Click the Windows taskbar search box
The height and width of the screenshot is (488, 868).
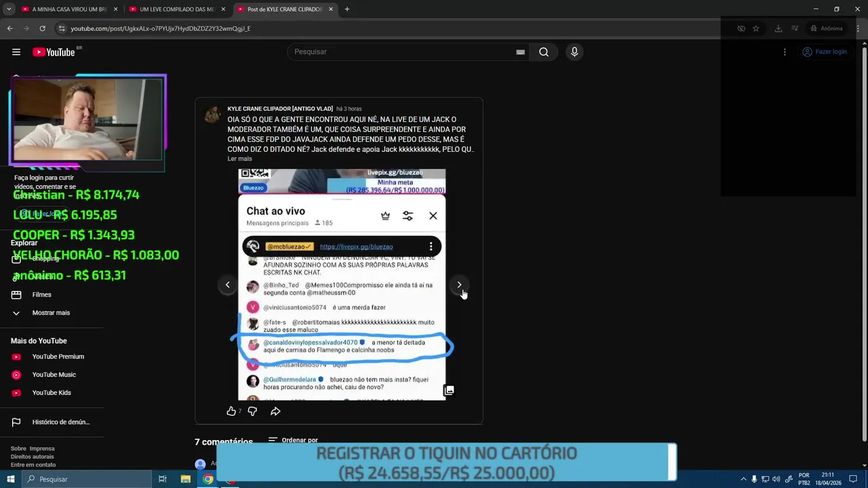pos(87,479)
